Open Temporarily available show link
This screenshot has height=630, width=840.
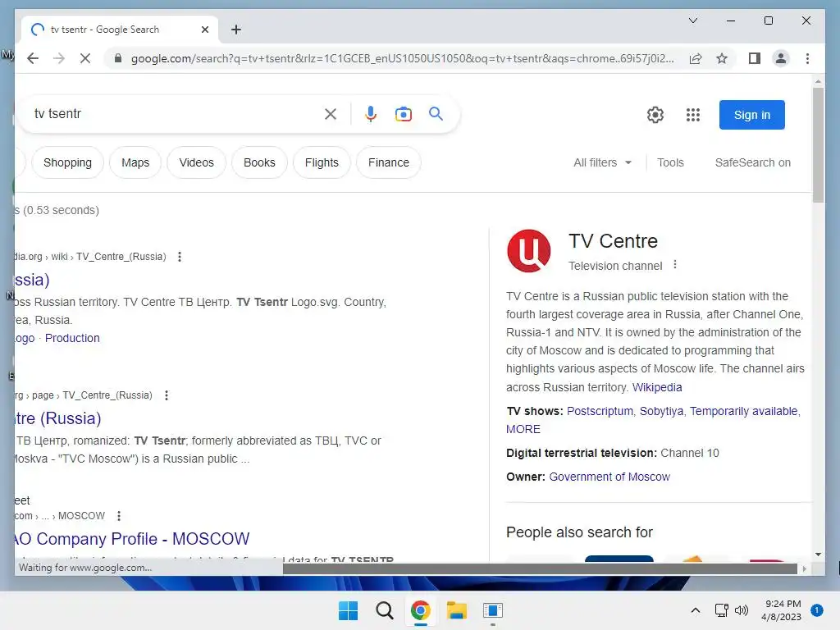click(x=743, y=411)
